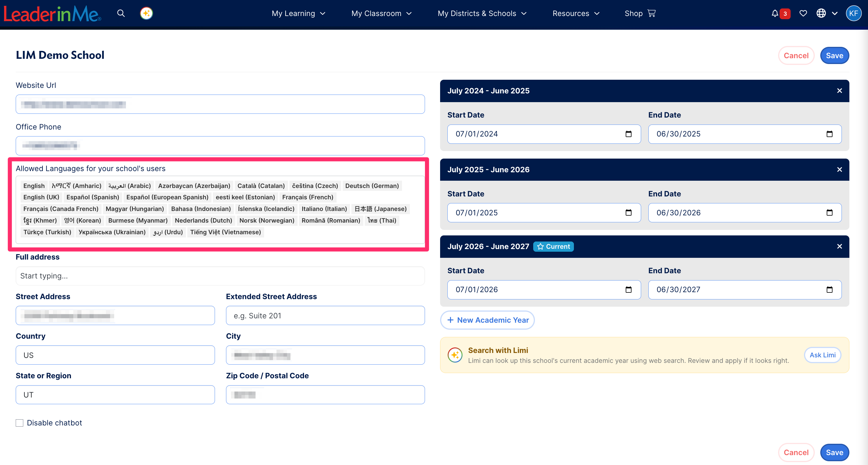Click the Extended Street Address field
The width and height of the screenshot is (868, 465).
325,316
